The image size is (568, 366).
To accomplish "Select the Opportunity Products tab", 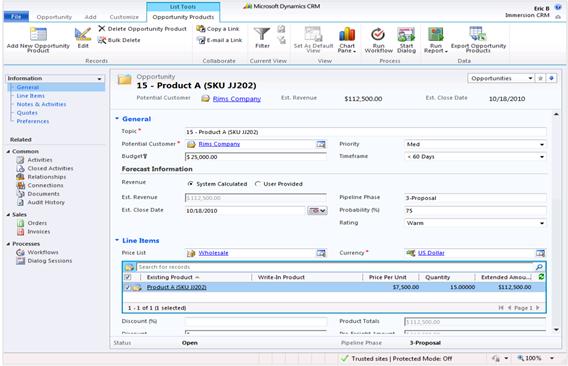I will (x=183, y=17).
